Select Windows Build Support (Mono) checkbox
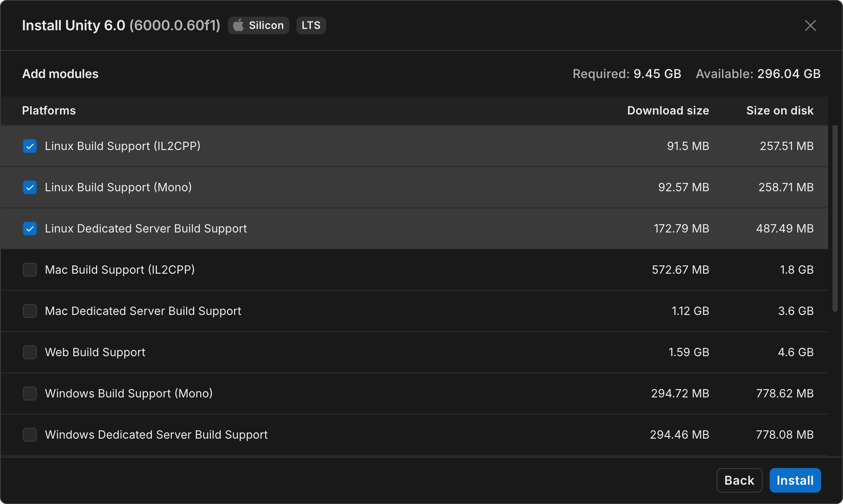 (x=30, y=393)
